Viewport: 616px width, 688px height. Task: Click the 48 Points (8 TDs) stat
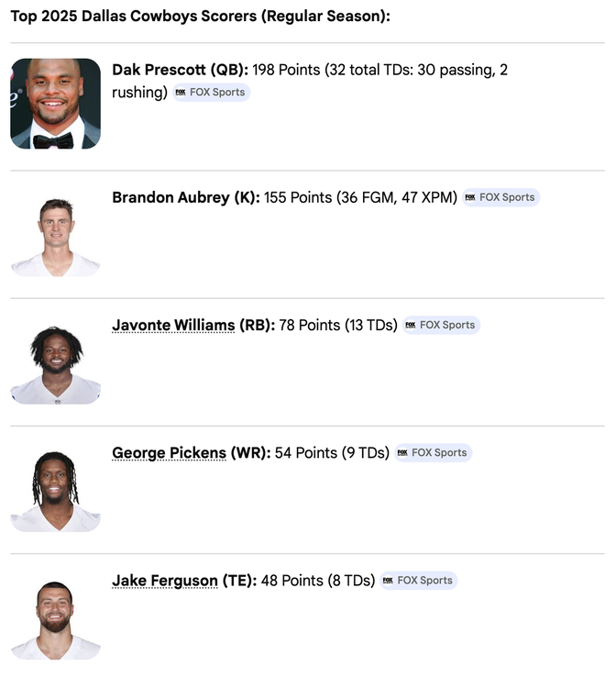[318, 581]
